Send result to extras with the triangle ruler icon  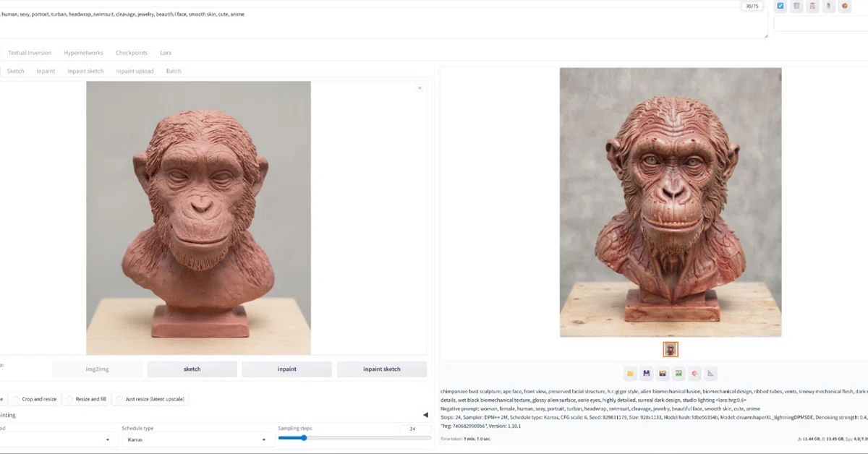[711, 374]
